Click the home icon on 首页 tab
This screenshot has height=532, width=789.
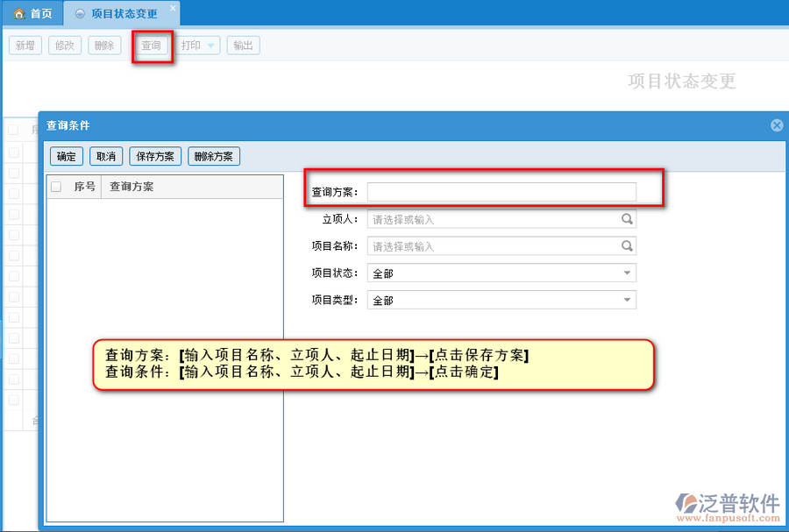tap(19, 13)
